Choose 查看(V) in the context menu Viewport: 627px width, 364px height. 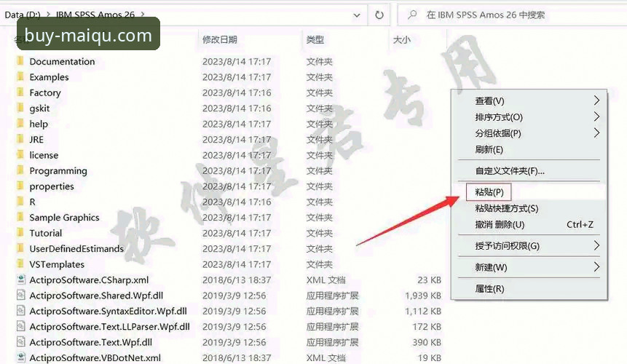(529, 100)
